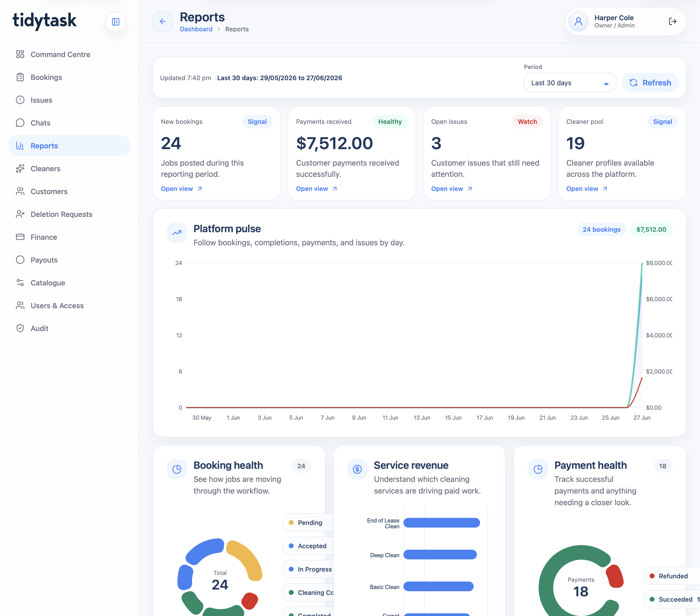700x616 pixels.
Task: Click the Catalogue sliders icon
Action: click(20, 283)
